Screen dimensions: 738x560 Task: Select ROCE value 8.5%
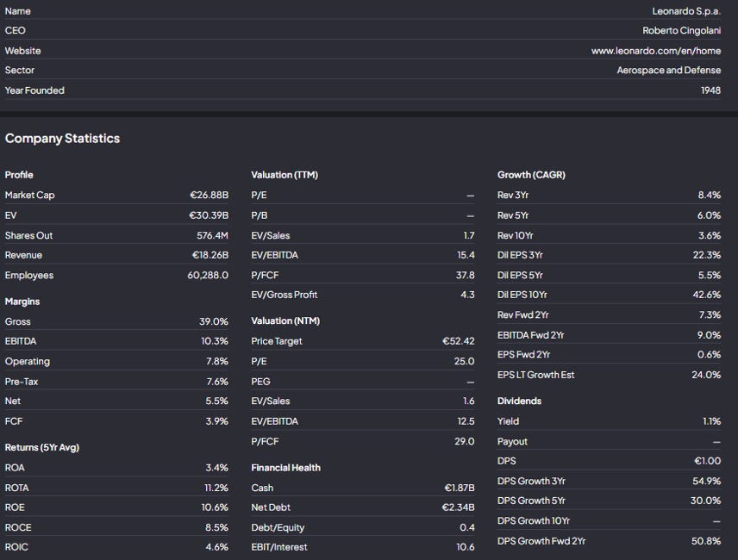(x=216, y=527)
